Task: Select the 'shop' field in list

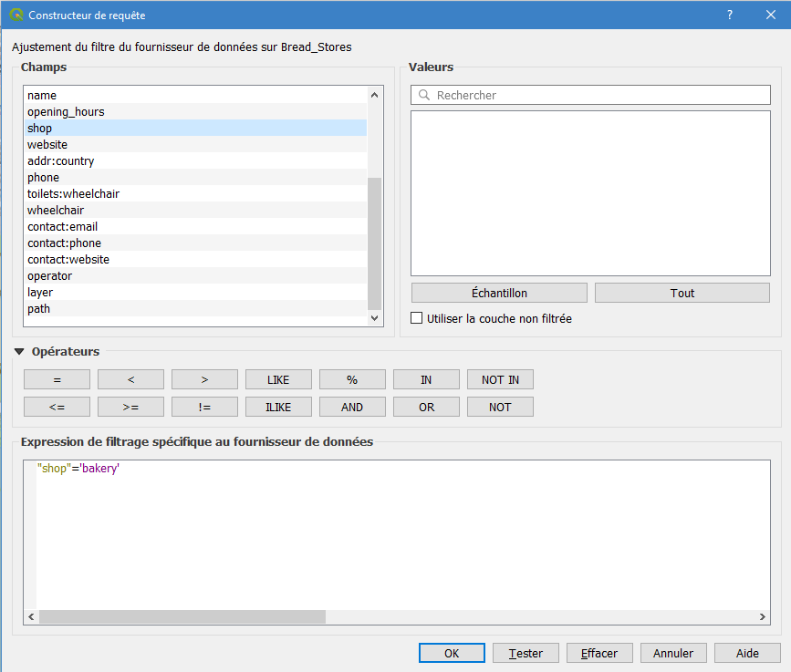Action: click(40, 129)
